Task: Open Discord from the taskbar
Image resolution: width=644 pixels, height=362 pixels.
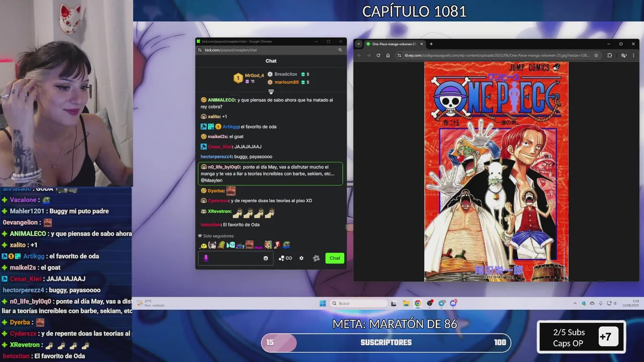Action: (x=453, y=303)
